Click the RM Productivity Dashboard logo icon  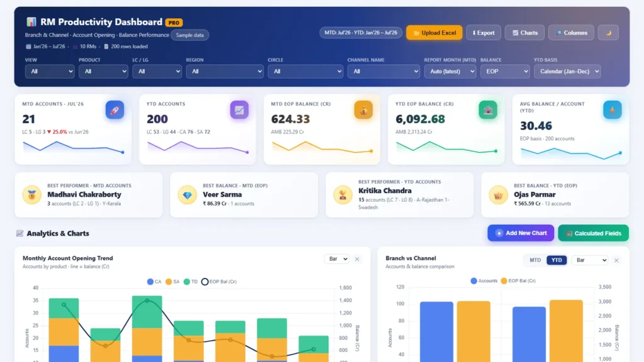tap(31, 22)
